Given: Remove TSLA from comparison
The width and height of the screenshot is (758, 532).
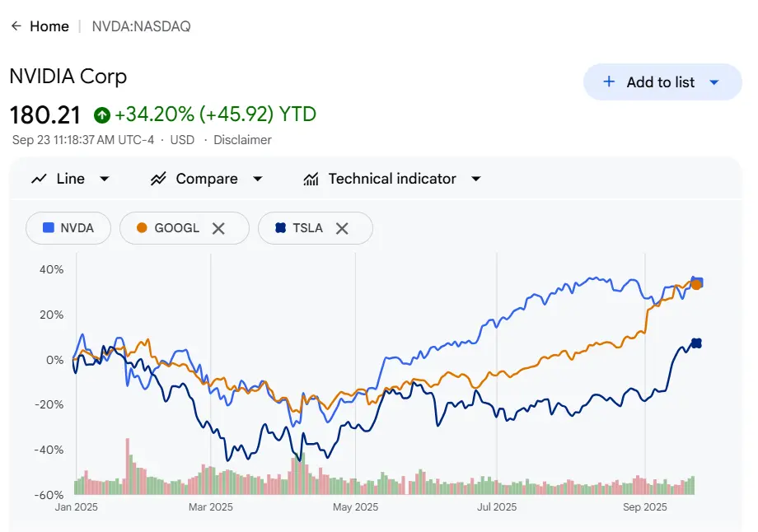Looking at the screenshot, I should [342, 228].
